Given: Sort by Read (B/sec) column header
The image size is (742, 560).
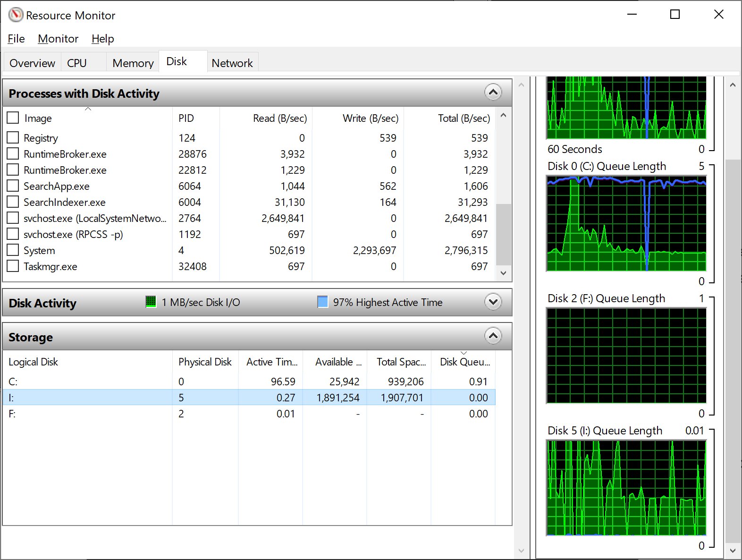Looking at the screenshot, I should click(x=266, y=118).
